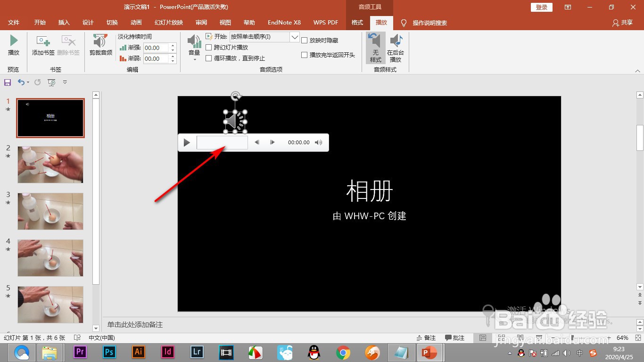Select the 添加书签 add bookmark icon
Screen dimensions: 644x362
tap(42, 46)
